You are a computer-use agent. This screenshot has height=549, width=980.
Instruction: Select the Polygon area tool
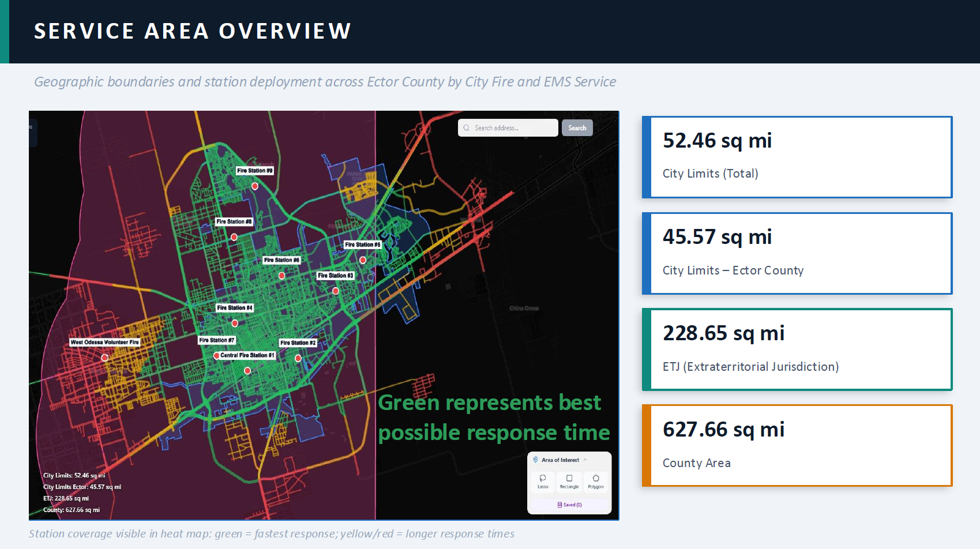coord(596,482)
